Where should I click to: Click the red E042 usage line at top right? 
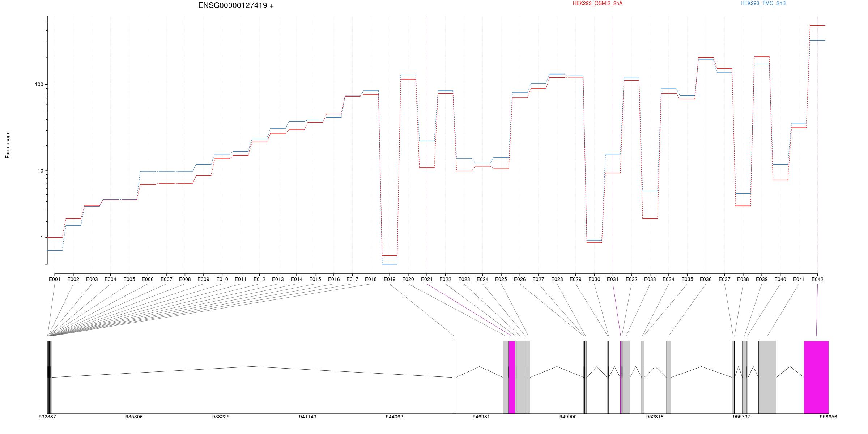tap(817, 26)
